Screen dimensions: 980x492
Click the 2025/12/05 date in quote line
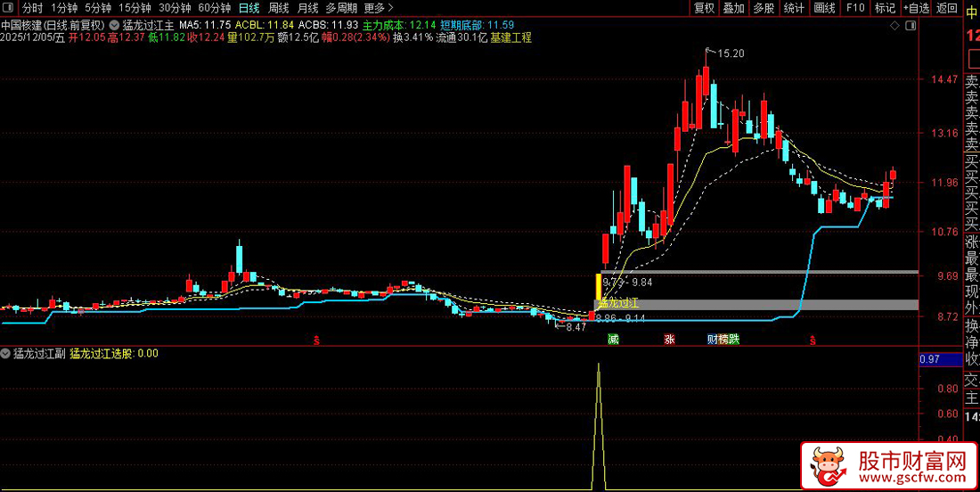click(x=27, y=37)
